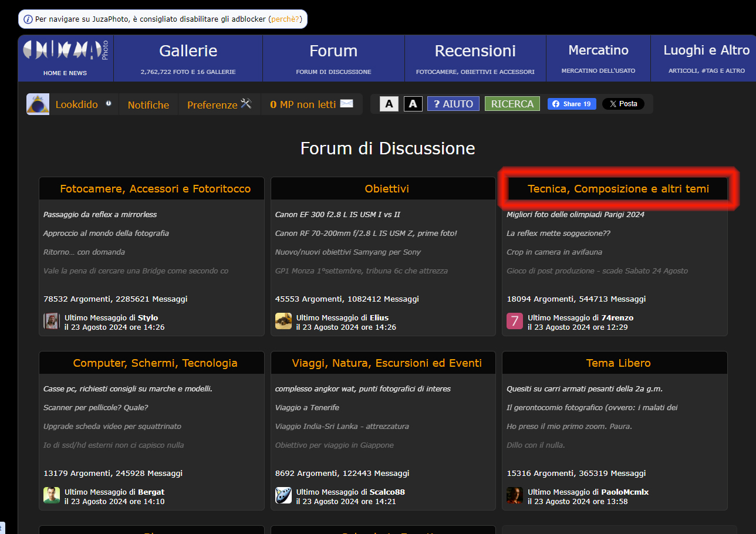The height and width of the screenshot is (534, 756).
Task: Click the JuzaPhoto logo in the header
Action: click(x=65, y=50)
